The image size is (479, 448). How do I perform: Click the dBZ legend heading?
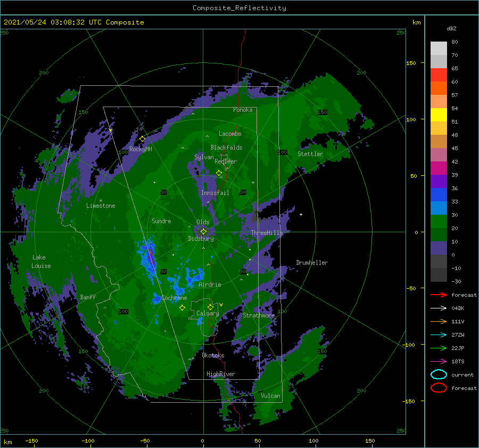coord(451,28)
